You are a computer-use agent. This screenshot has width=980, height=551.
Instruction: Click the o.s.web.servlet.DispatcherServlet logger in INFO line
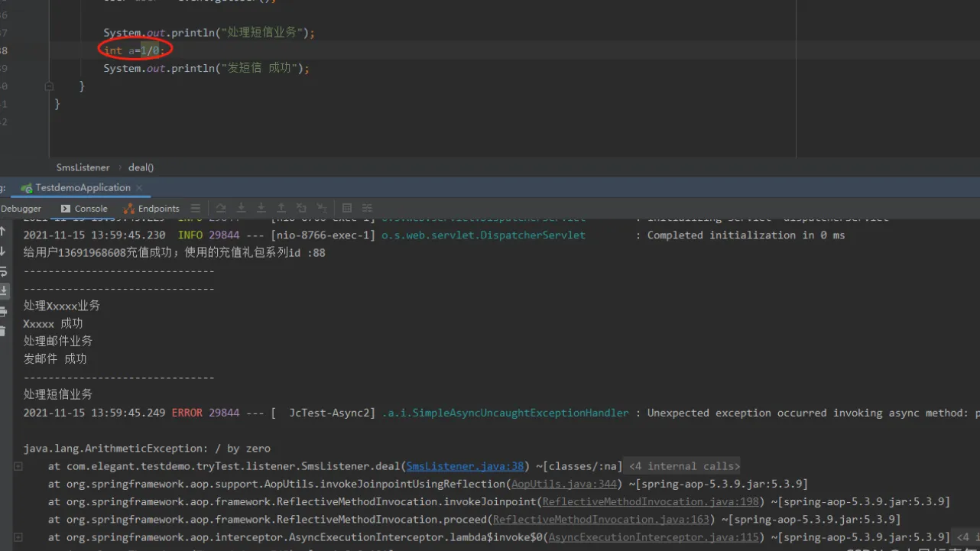(483, 235)
